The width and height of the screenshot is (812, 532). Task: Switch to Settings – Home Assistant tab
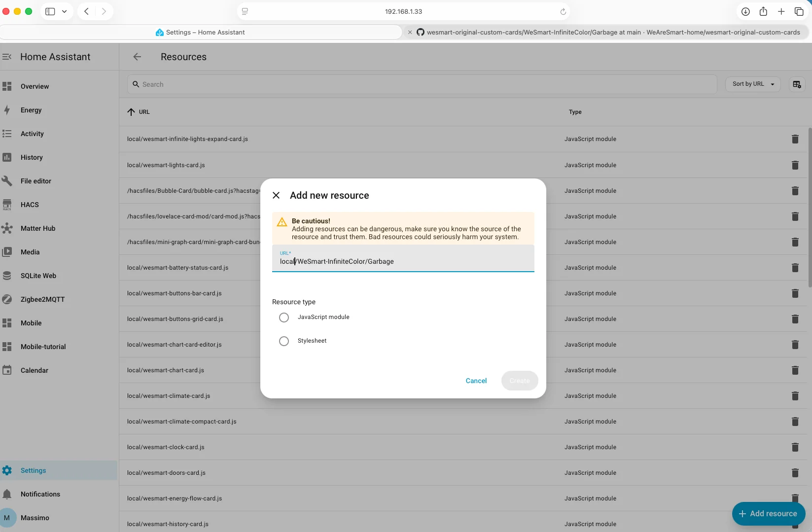click(x=201, y=32)
